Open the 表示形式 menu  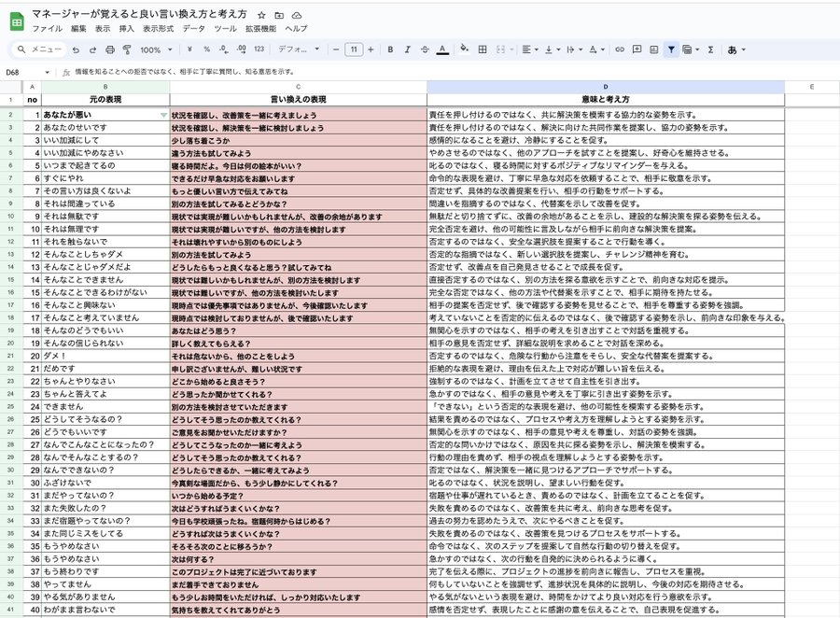[158, 28]
